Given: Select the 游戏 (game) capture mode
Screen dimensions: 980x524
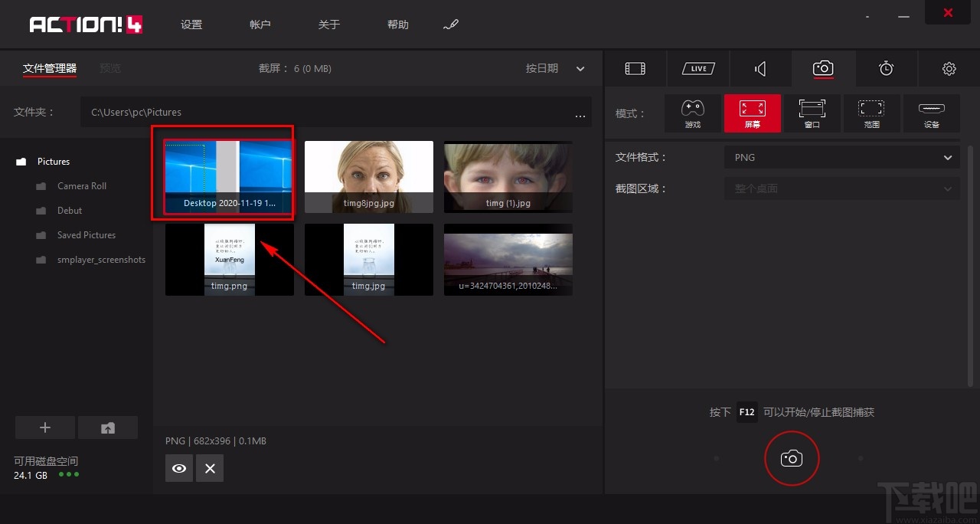Looking at the screenshot, I should coord(693,113).
